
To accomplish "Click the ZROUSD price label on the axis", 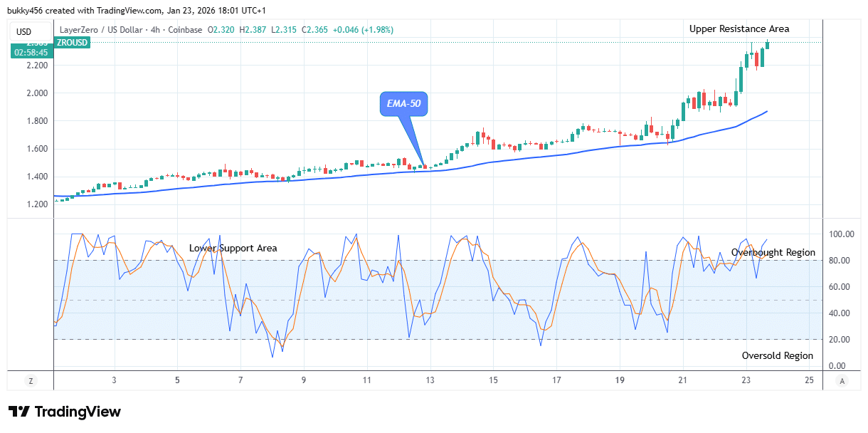I will tap(71, 43).
